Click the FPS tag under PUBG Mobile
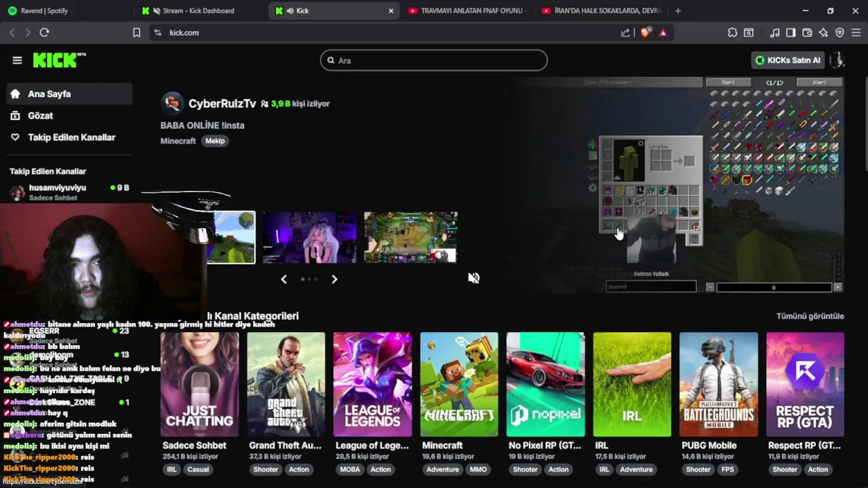 728,470
